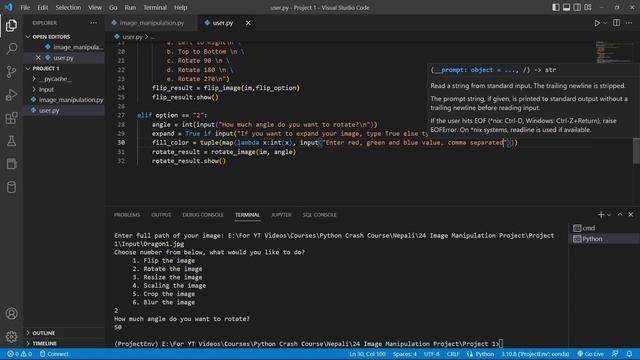Toggle Panel layout icon in title bar
Screen dimensions: 640x360
tap(566, 7)
